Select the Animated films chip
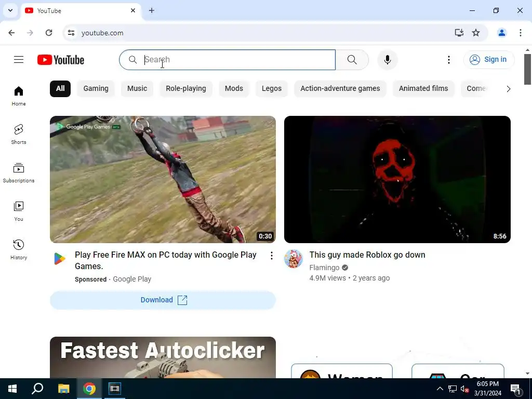Viewport: 532px width, 399px height. click(423, 88)
